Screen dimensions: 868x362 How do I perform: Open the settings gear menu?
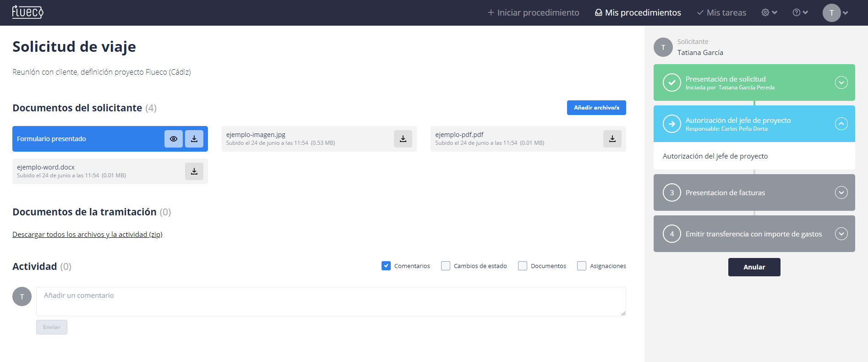pos(769,12)
